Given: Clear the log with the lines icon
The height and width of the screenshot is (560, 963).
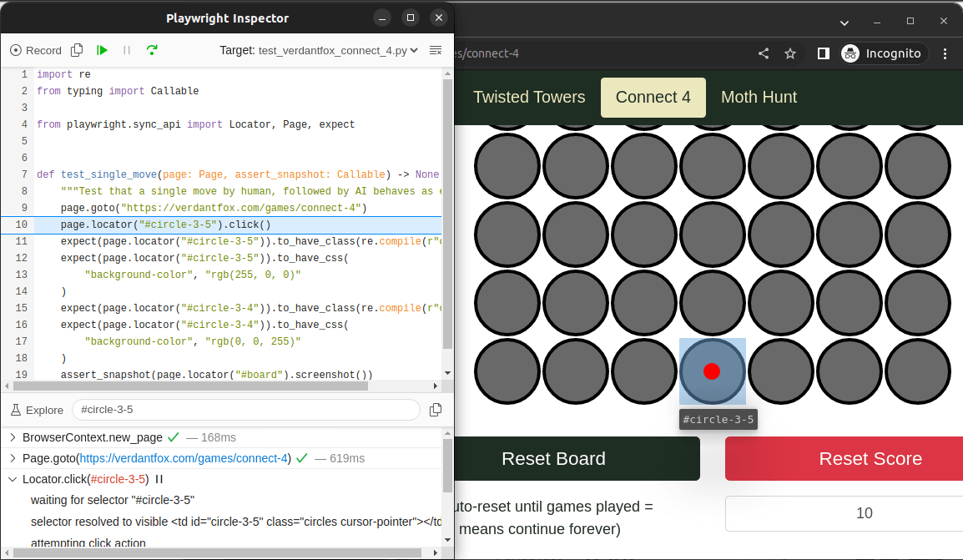Looking at the screenshot, I should coord(436,50).
